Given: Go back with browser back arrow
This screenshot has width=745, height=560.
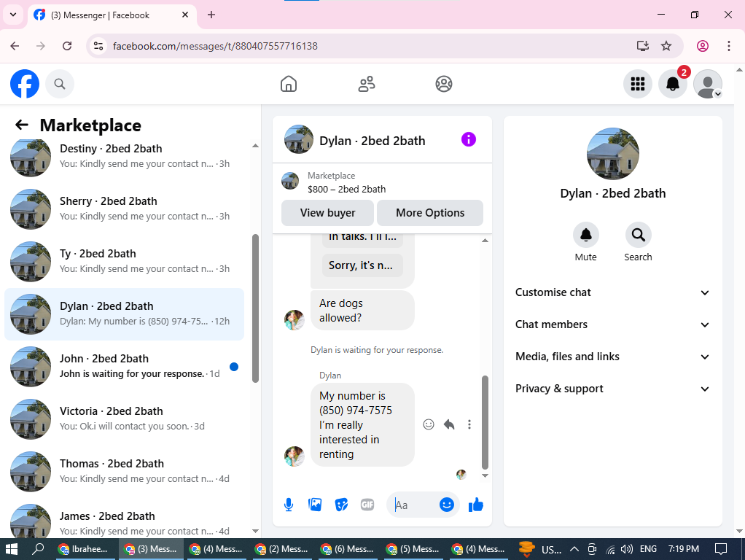Looking at the screenshot, I should (x=15, y=46).
